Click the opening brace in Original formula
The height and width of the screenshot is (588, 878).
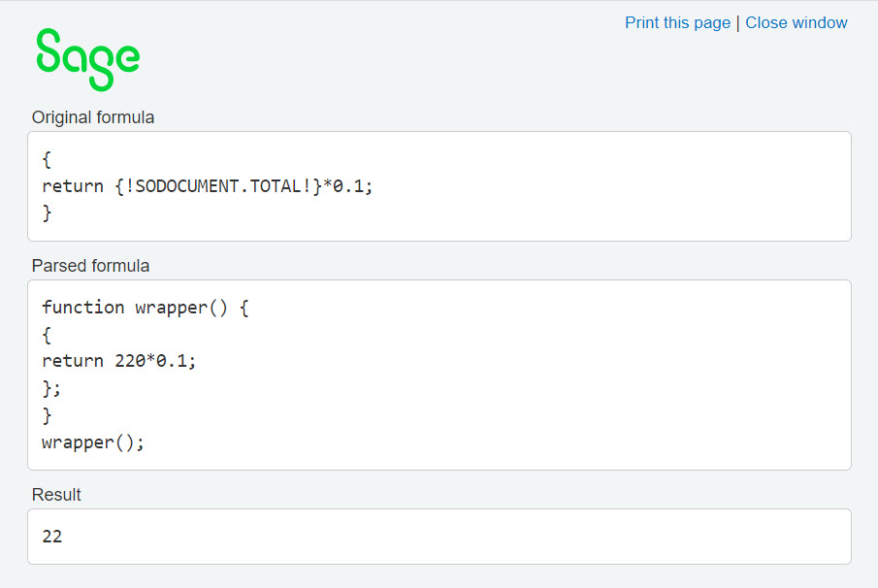click(x=47, y=159)
